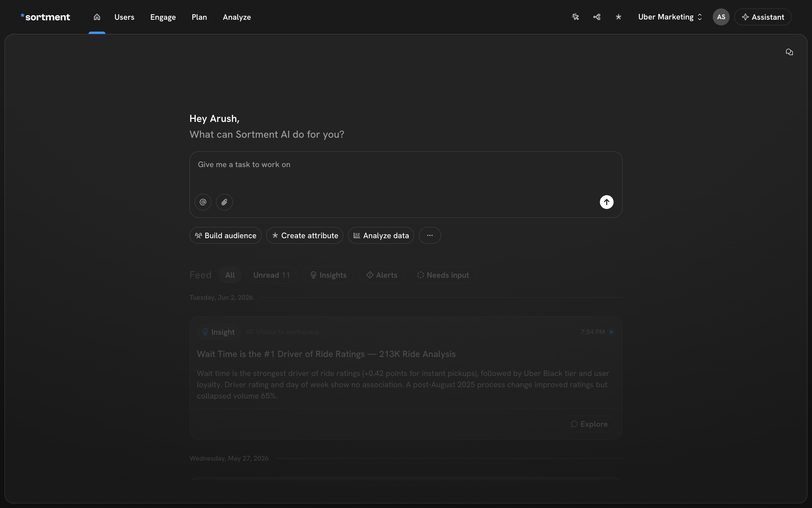The image size is (812, 508).
Task: Open 'Wait Time is the #1 Driver' insight title
Action: [326, 354]
